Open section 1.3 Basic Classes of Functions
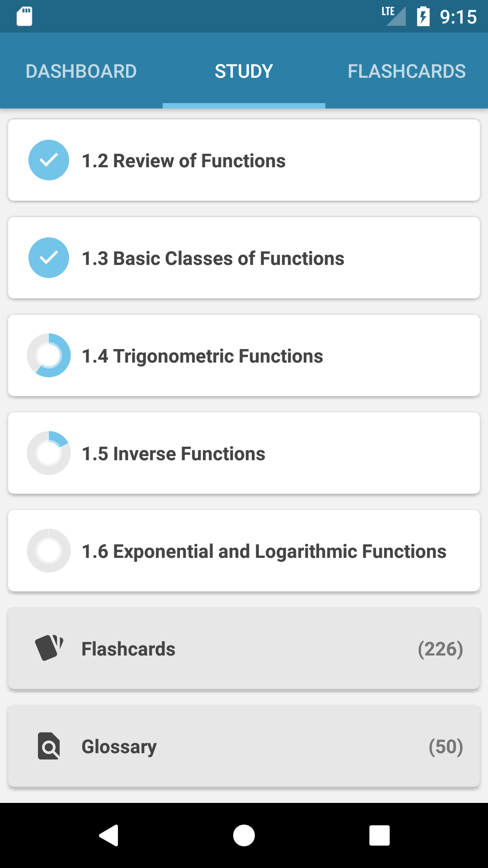488x868 pixels. tap(244, 258)
